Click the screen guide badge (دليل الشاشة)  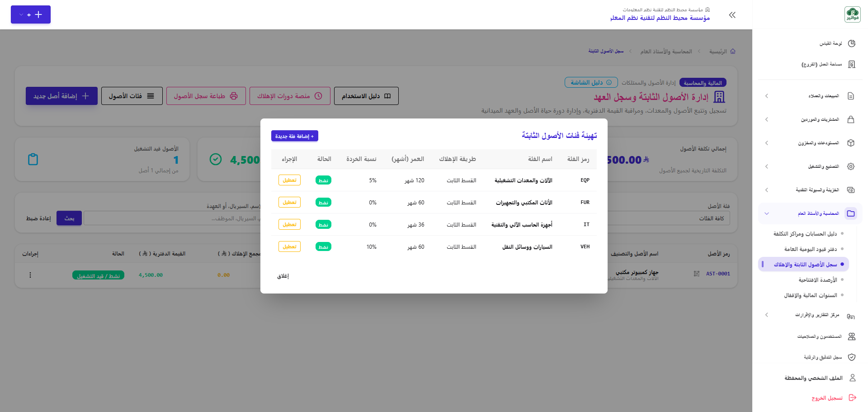[x=591, y=82]
